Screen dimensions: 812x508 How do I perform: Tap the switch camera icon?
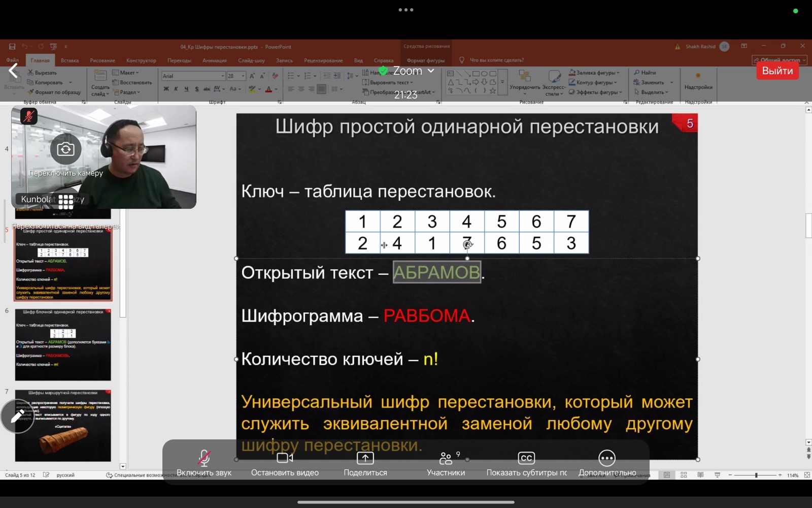click(65, 149)
